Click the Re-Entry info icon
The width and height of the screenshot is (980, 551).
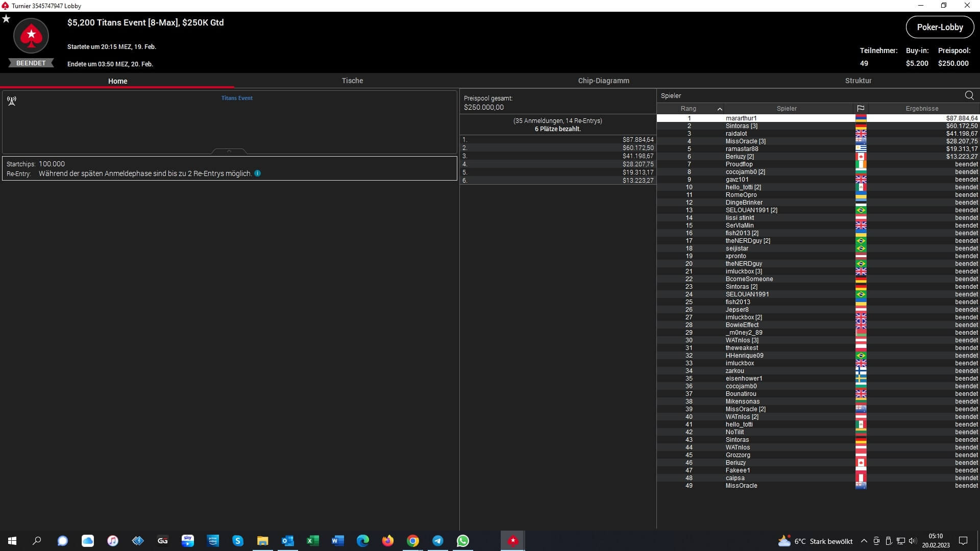[x=258, y=173]
